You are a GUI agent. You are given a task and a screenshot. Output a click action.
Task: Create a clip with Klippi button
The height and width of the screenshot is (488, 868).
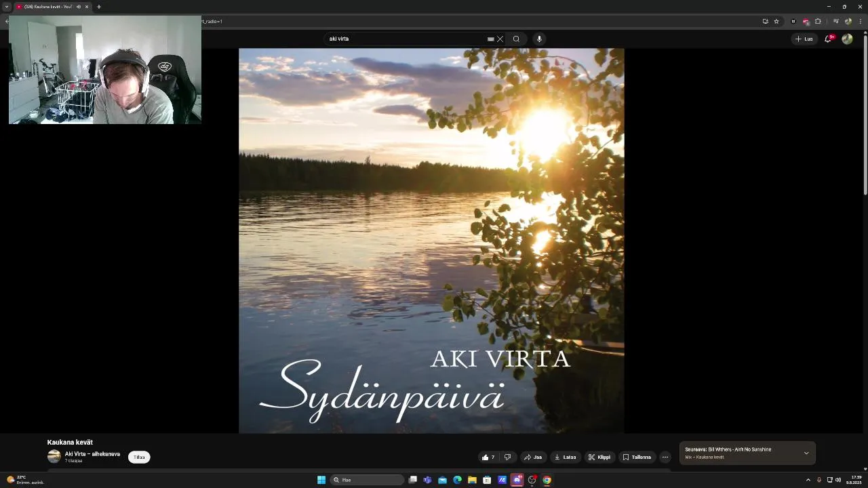point(599,457)
